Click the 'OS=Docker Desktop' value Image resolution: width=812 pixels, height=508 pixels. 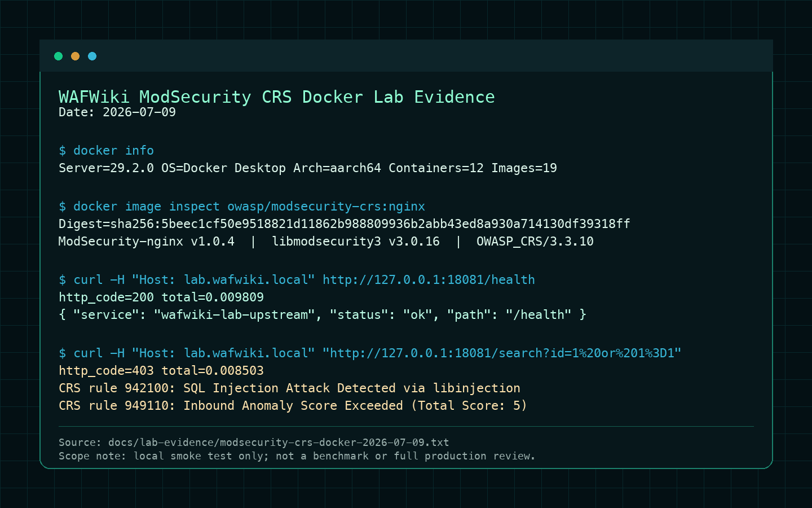[223, 168]
